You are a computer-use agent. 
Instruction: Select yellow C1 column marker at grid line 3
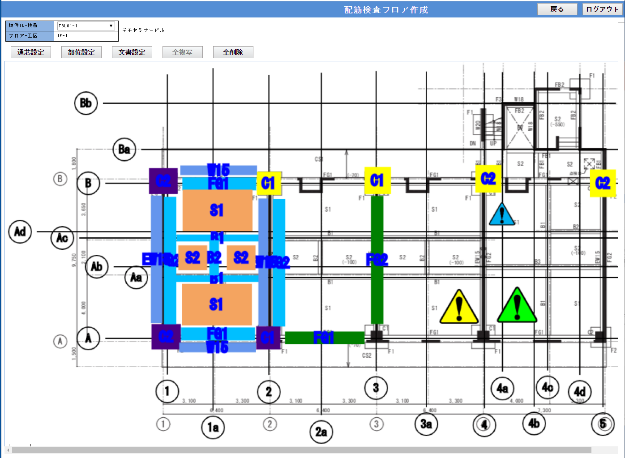click(x=377, y=180)
